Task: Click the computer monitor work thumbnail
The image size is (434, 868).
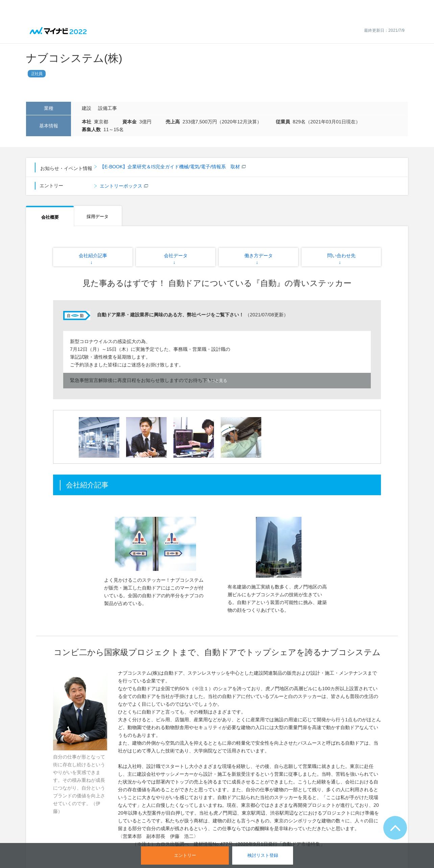Action: click(x=194, y=437)
